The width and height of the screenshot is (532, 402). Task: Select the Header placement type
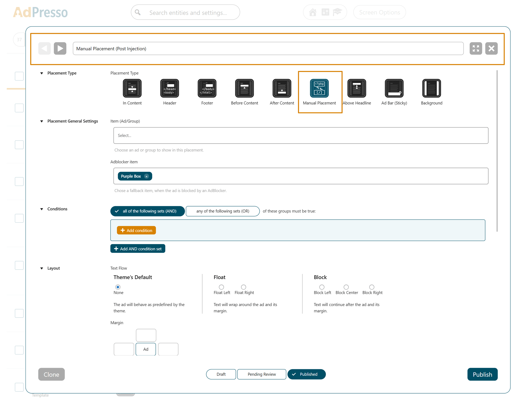[x=169, y=88]
